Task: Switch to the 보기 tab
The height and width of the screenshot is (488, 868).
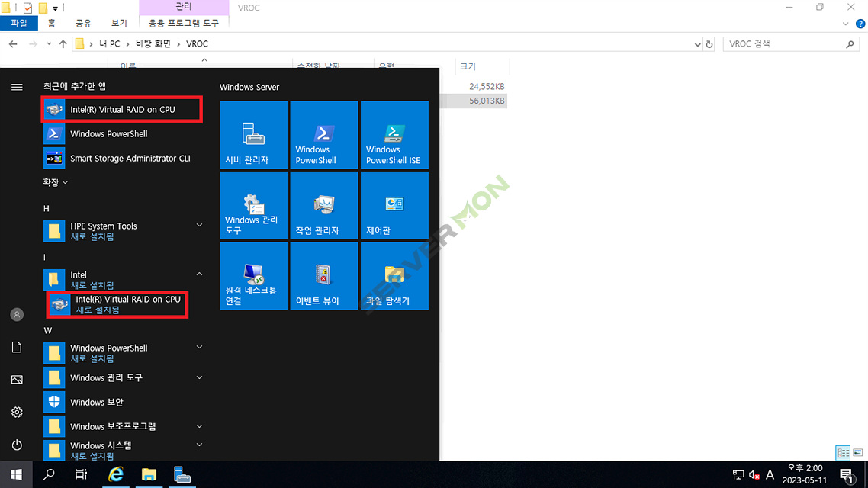Action: [x=119, y=23]
